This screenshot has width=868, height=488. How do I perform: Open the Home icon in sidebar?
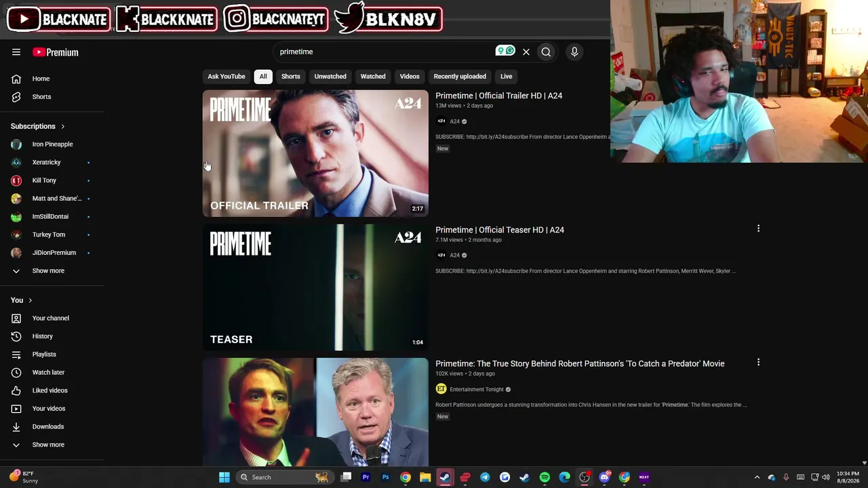(x=16, y=79)
